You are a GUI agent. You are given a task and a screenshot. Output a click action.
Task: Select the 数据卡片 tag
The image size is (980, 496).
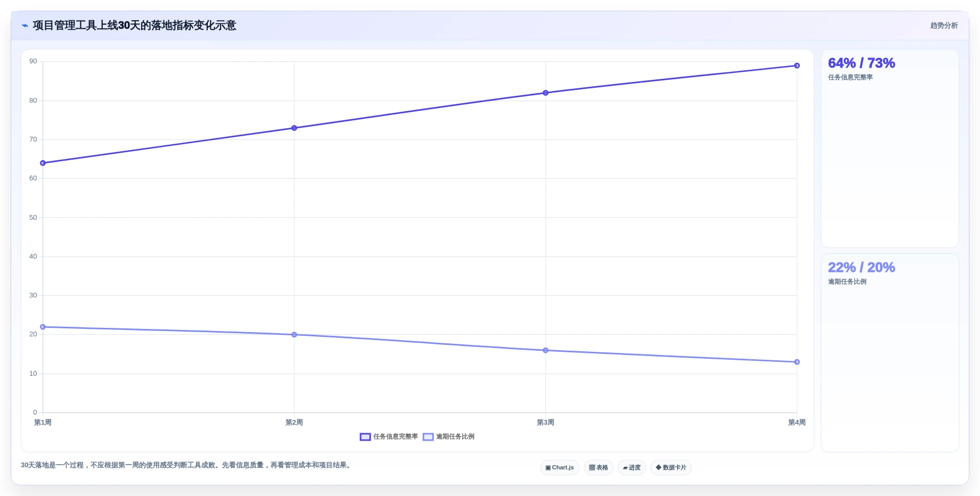671,468
